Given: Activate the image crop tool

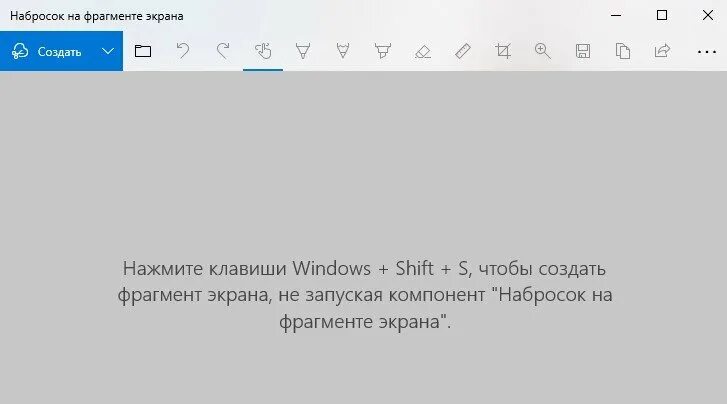Looking at the screenshot, I should coord(503,51).
